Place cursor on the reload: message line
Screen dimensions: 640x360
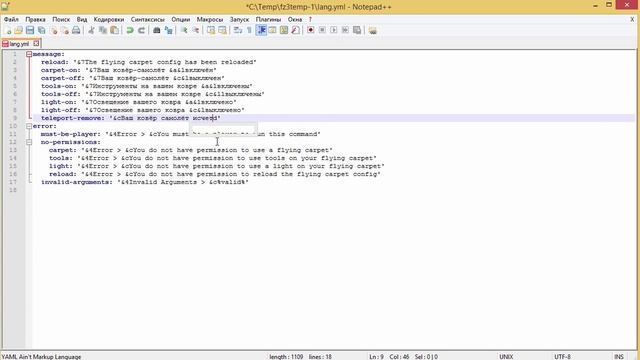point(149,62)
